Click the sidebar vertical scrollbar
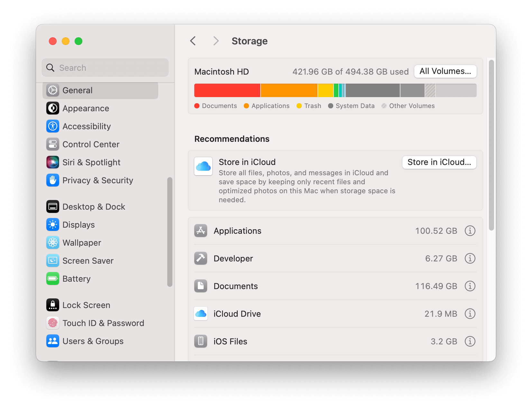Viewport: 532px width, 409px height. click(x=170, y=232)
